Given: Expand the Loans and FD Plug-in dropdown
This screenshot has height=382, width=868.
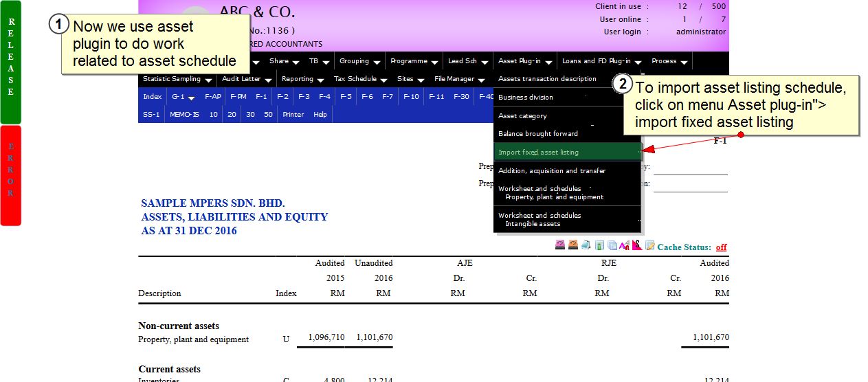Looking at the screenshot, I should [x=601, y=61].
